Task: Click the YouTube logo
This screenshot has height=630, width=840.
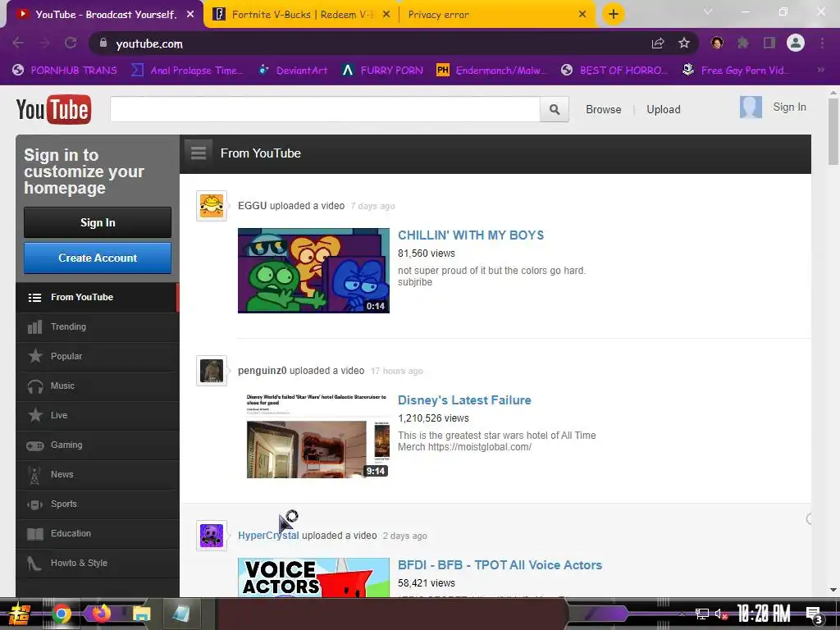Action: tap(53, 109)
